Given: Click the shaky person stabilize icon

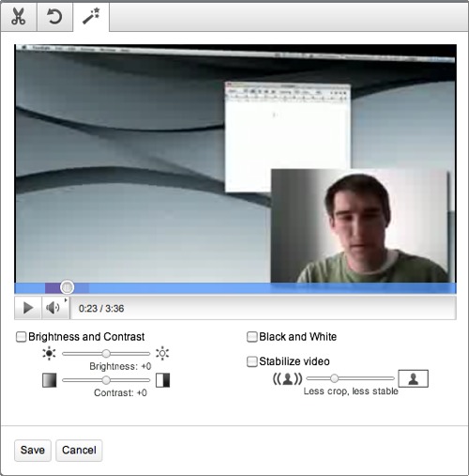Looking at the screenshot, I should click(x=287, y=378).
